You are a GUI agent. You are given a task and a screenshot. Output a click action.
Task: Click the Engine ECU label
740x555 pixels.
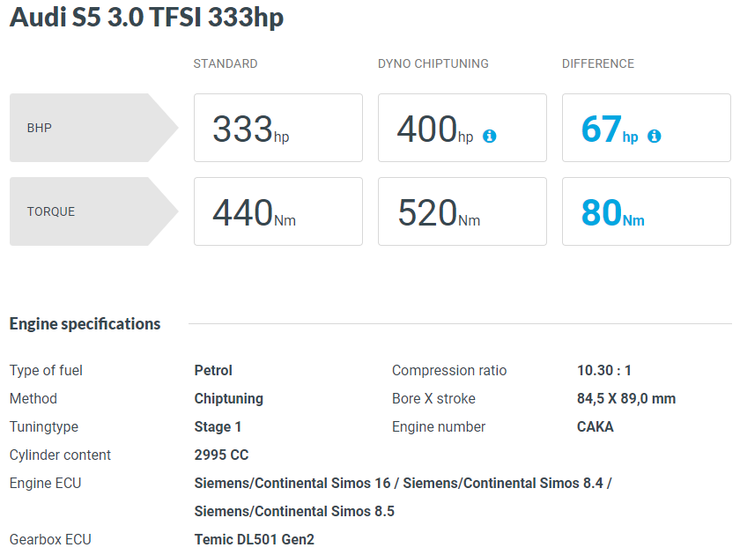pos(45,483)
